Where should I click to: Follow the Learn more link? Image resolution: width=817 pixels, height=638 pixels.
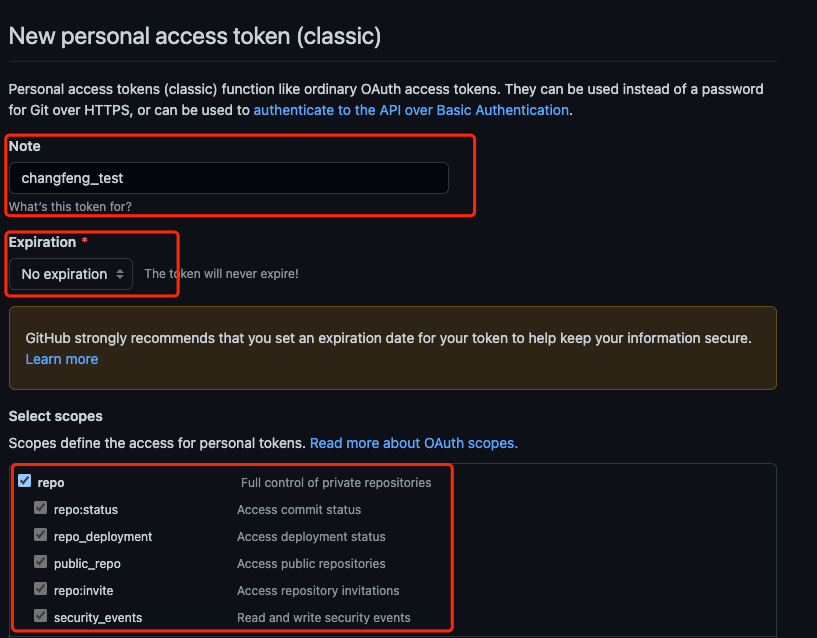point(62,359)
